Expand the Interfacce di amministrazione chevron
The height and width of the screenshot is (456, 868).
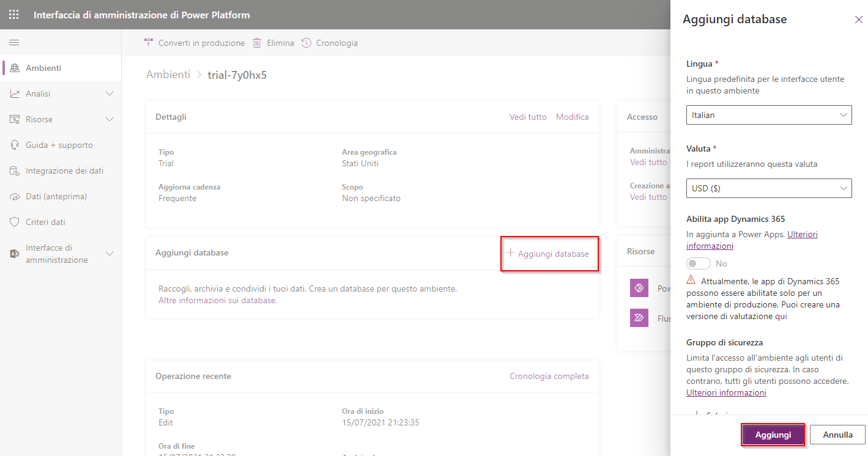110,254
